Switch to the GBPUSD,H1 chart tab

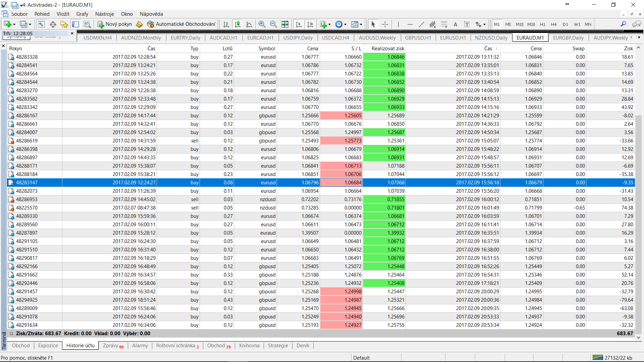(418, 38)
